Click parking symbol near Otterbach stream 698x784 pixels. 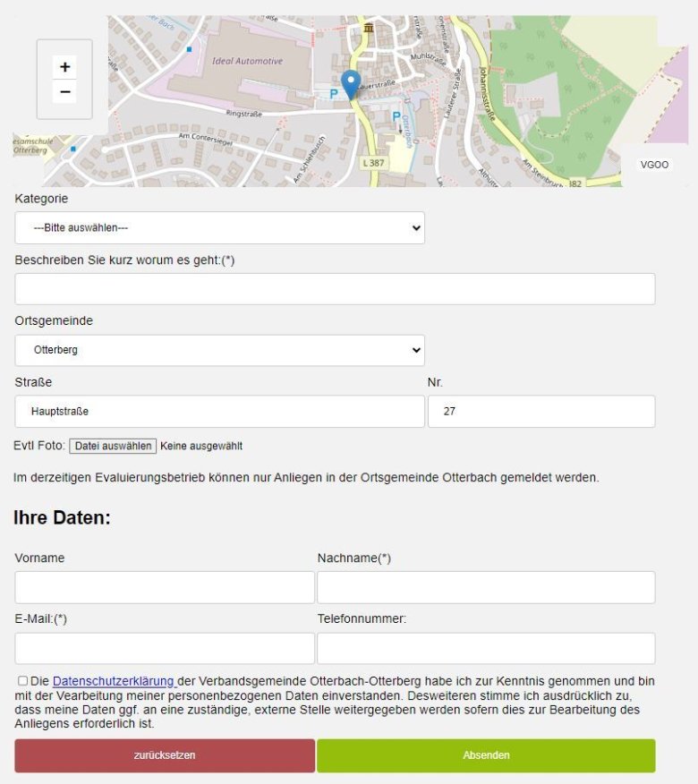[x=396, y=117]
